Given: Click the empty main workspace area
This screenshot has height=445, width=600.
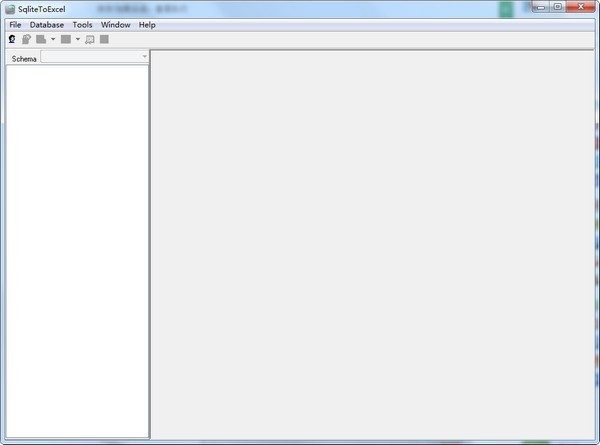Looking at the screenshot, I should [x=373, y=245].
